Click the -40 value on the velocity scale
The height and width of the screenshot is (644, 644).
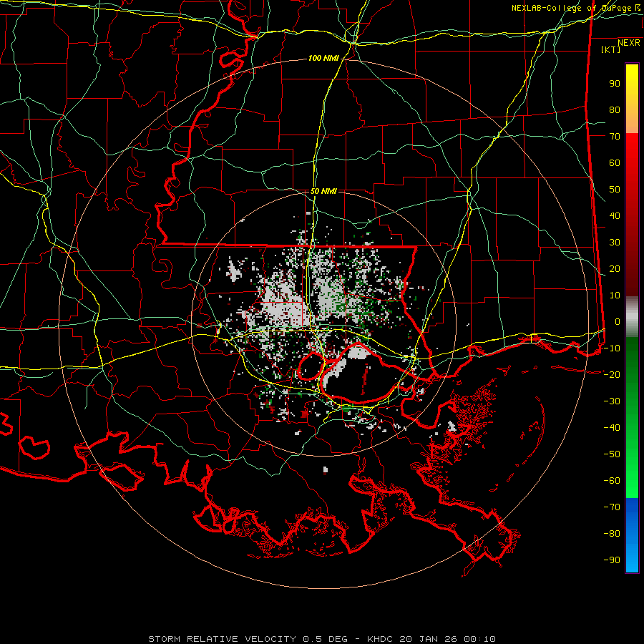pyautogui.click(x=612, y=428)
